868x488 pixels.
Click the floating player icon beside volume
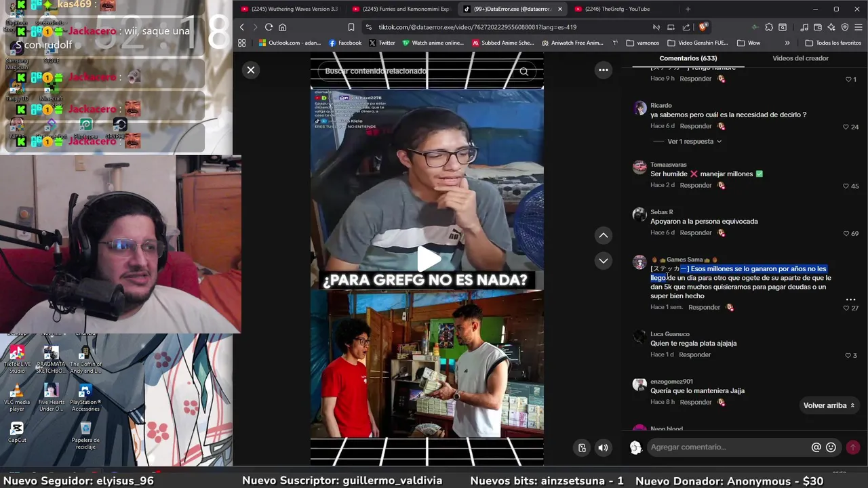(x=582, y=447)
